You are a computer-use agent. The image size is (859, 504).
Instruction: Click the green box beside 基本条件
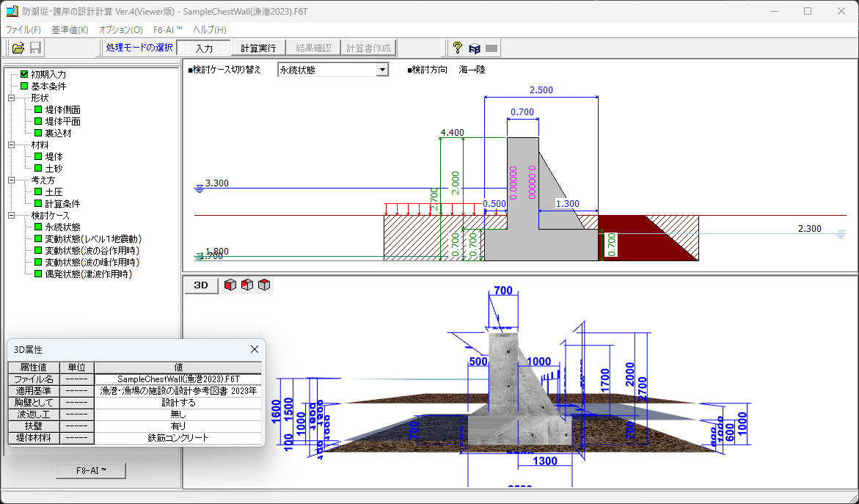point(24,87)
